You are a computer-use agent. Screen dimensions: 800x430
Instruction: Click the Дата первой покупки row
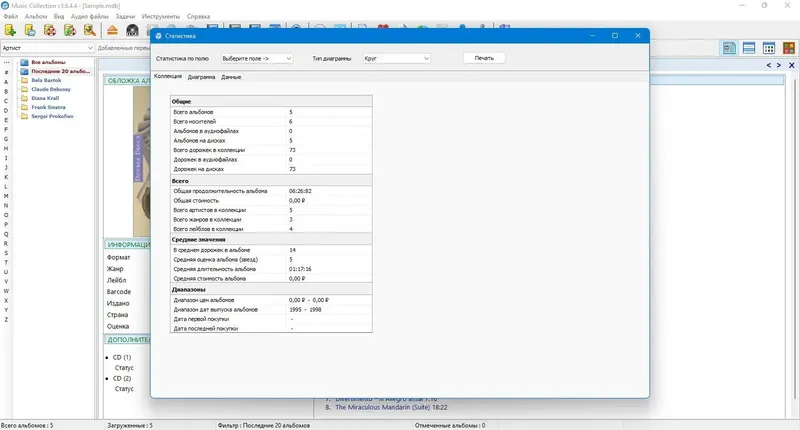click(271, 319)
